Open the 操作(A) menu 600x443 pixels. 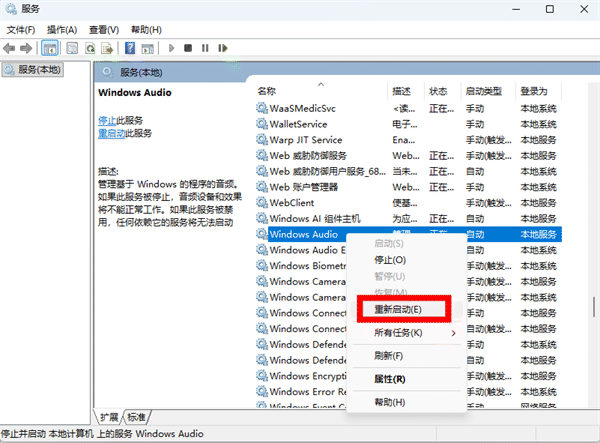pyautogui.click(x=62, y=30)
